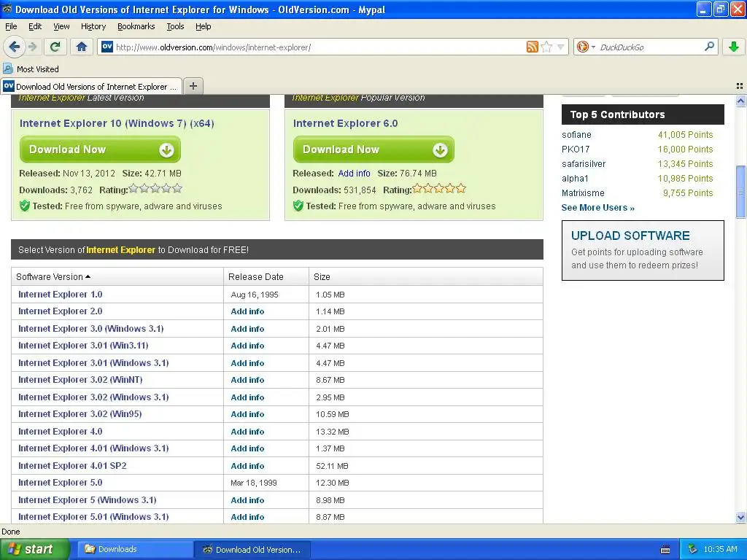
Task: Reload the page with the refresh icon
Action: click(x=55, y=47)
